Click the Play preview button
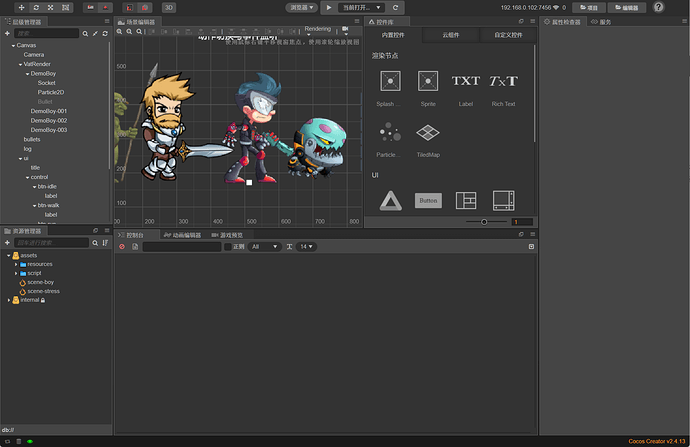 click(329, 7)
